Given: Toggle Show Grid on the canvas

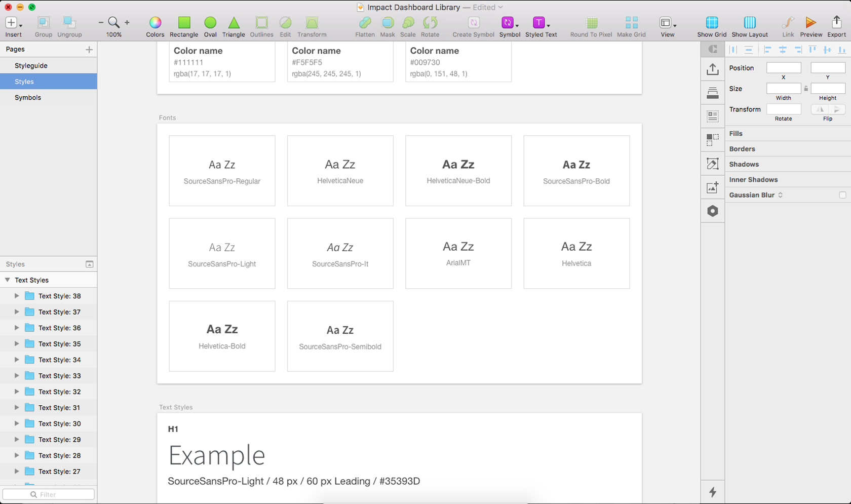Looking at the screenshot, I should 712,22.
